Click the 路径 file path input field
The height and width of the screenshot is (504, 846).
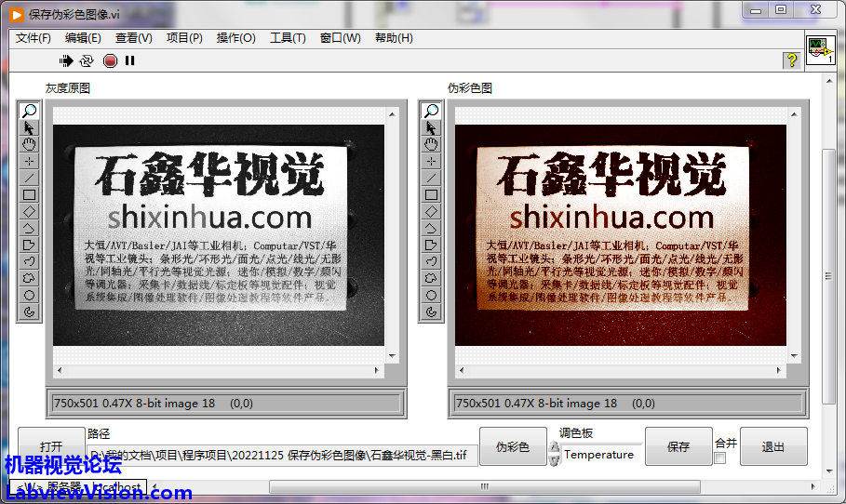point(282,455)
